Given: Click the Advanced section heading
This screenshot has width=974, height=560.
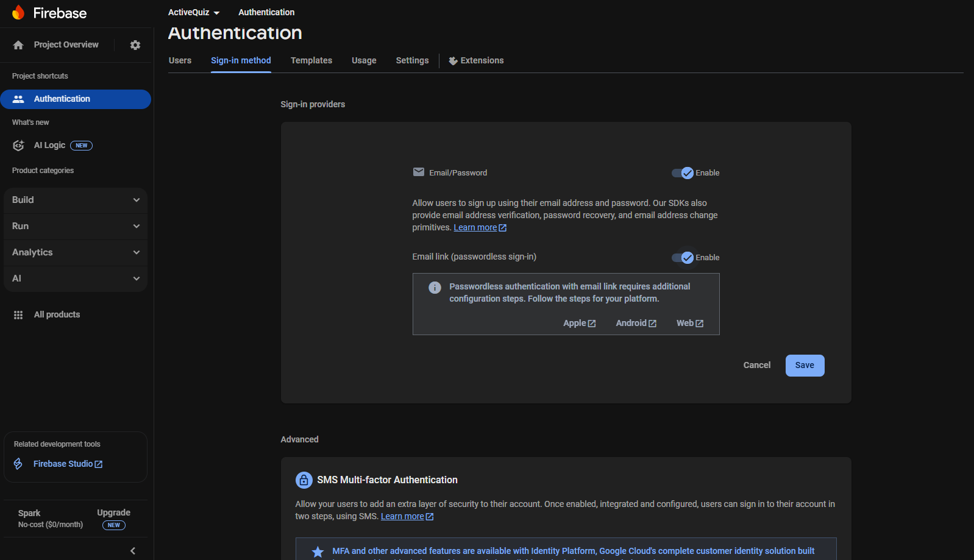Looking at the screenshot, I should click(x=299, y=439).
